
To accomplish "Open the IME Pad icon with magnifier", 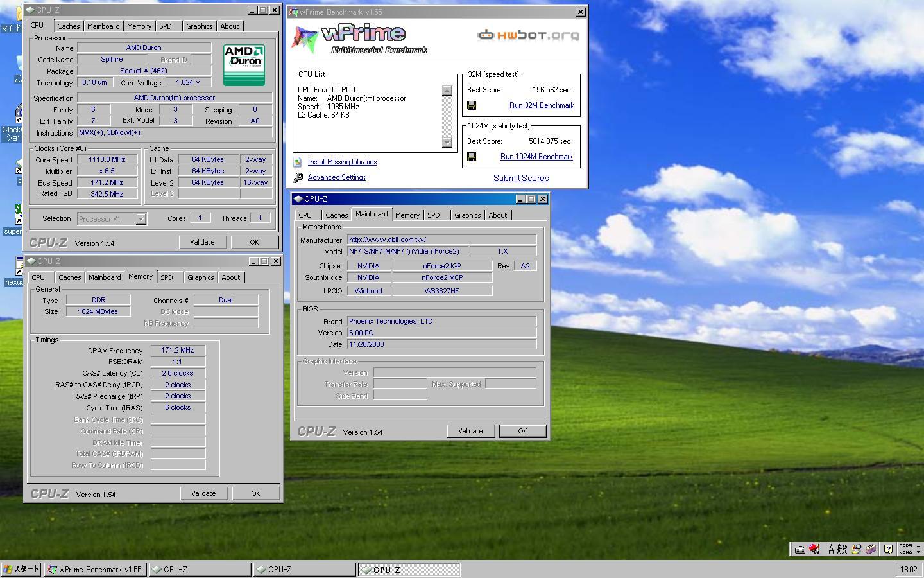I will pyautogui.click(x=856, y=549).
